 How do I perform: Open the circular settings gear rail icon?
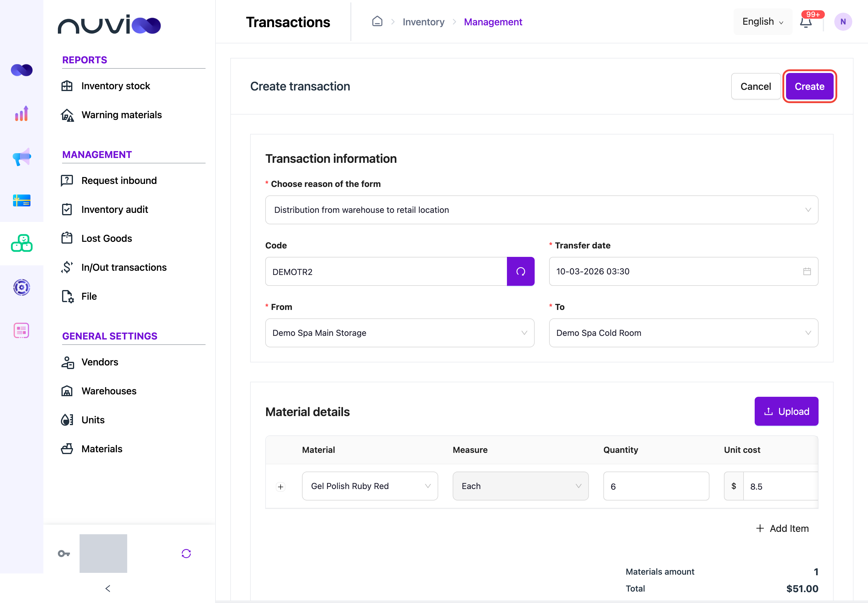[21, 287]
